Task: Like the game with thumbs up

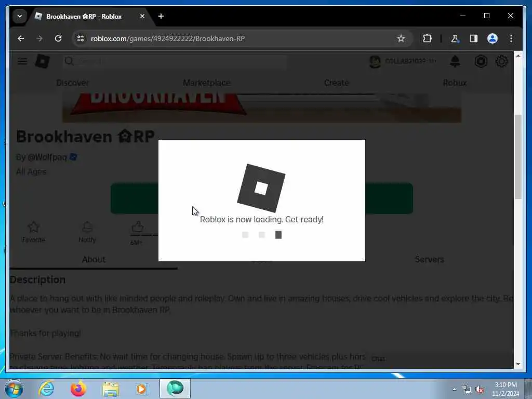Action: point(137,227)
